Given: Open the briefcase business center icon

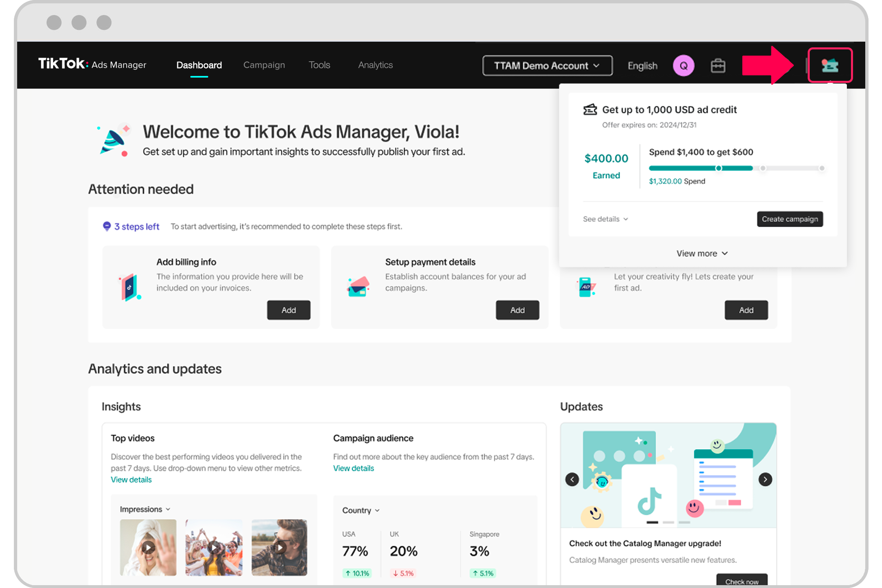Looking at the screenshot, I should 718,65.
